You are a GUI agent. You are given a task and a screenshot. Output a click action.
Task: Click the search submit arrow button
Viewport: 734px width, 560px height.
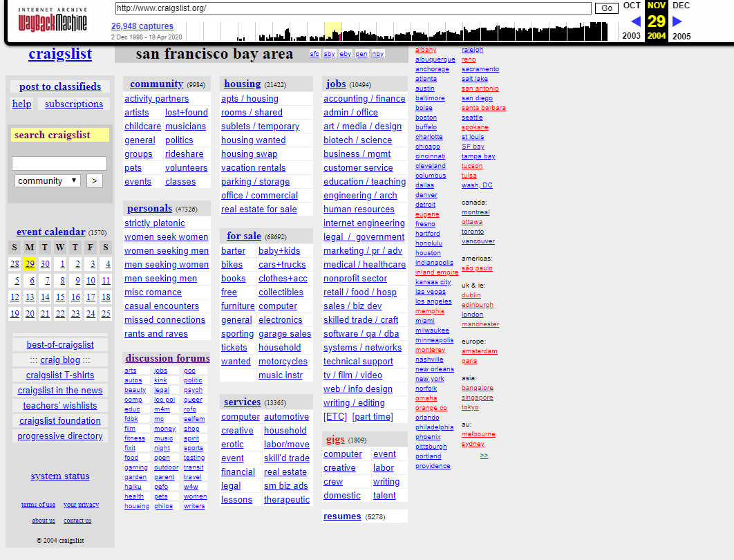coord(95,180)
